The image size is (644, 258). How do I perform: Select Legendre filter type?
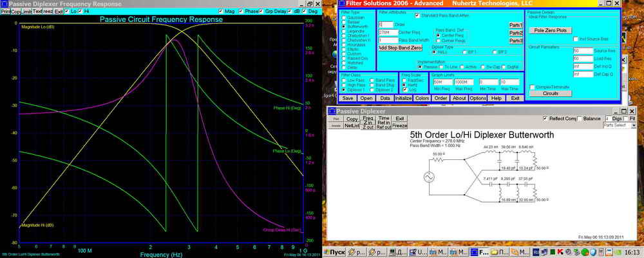(344, 31)
